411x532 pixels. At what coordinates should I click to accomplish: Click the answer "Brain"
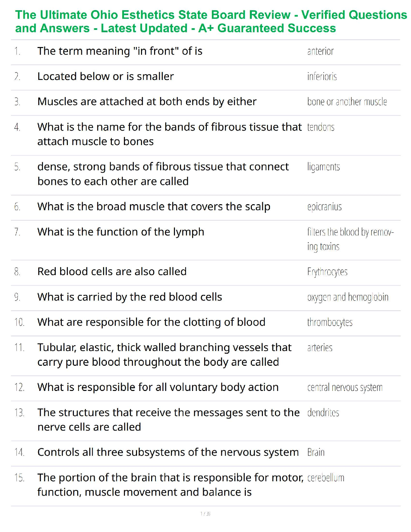pos(316,452)
